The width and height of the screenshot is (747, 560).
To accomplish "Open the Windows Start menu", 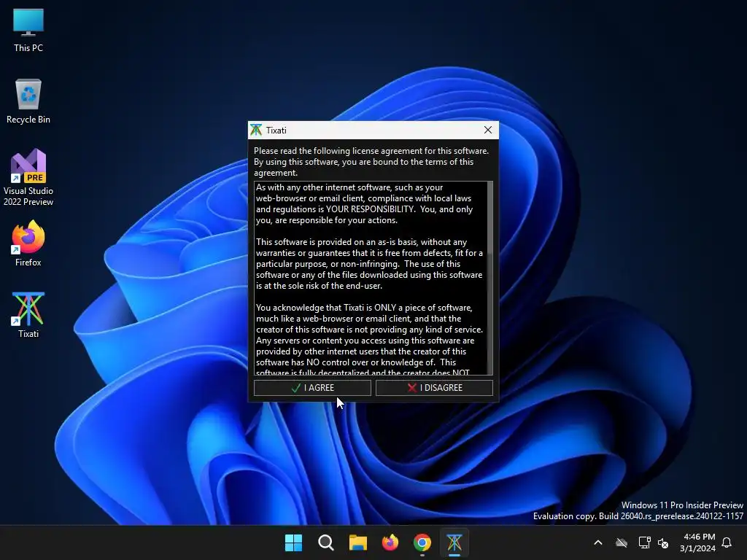I will pos(293,542).
